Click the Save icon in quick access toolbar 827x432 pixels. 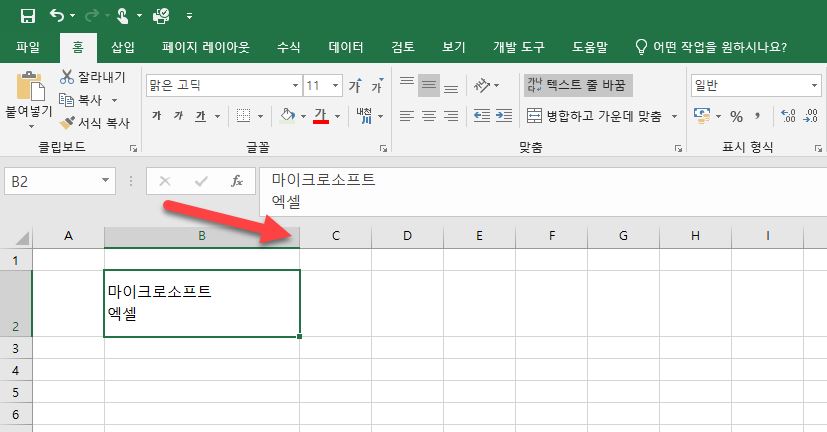coord(27,16)
